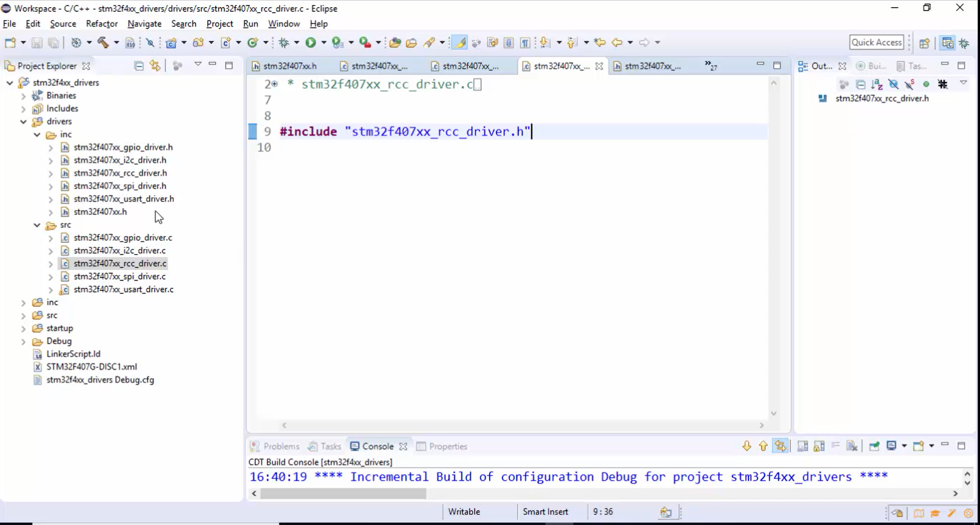Click Sort alphabetically in Outline view

[x=877, y=84]
